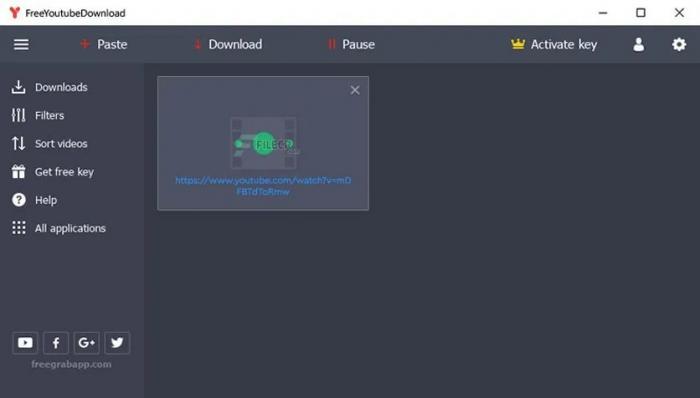The width and height of the screenshot is (700, 398).
Task: Pause downloads using the Pause button
Action: click(352, 44)
